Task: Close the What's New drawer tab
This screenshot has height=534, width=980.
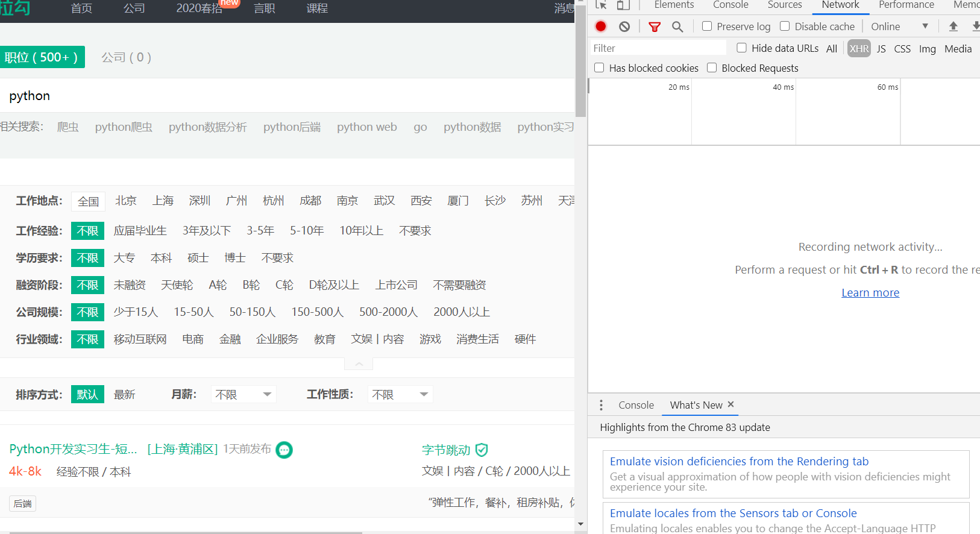Action: 730,404
